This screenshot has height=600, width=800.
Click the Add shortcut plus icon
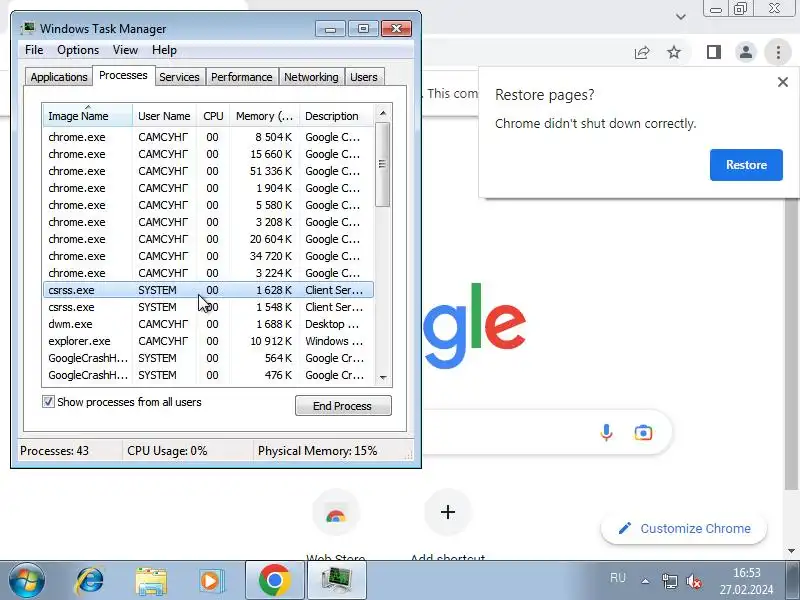pyautogui.click(x=447, y=512)
